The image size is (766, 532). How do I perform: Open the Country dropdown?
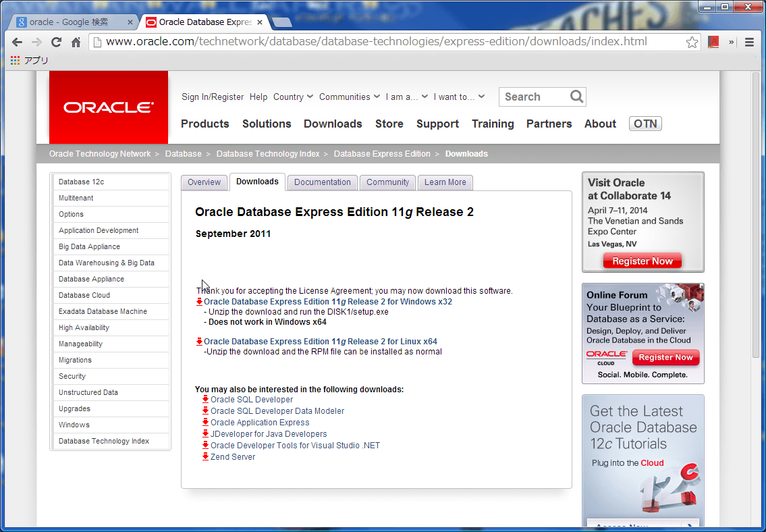tap(293, 97)
